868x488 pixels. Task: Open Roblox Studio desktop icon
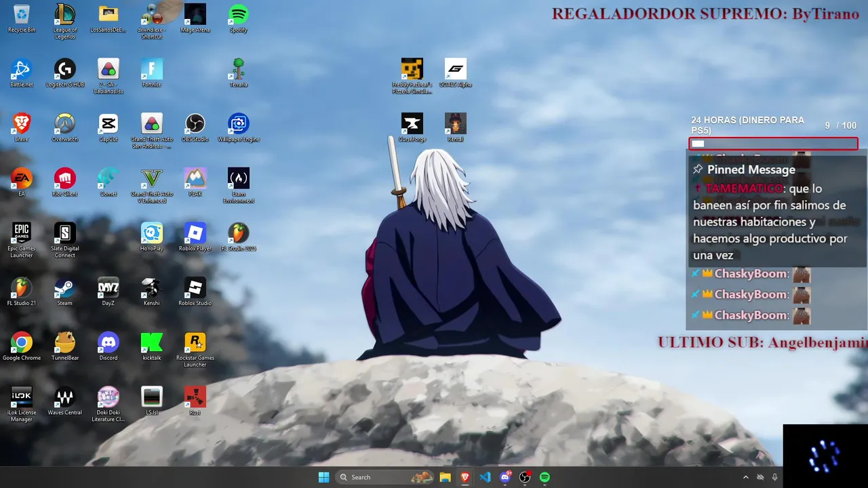[x=195, y=292]
